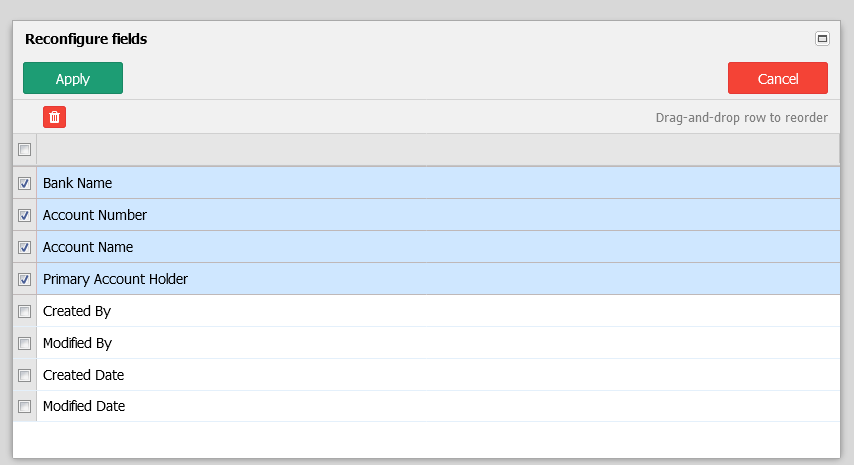Select the Account Name row label
The width and height of the screenshot is (854, 465).
88,247
